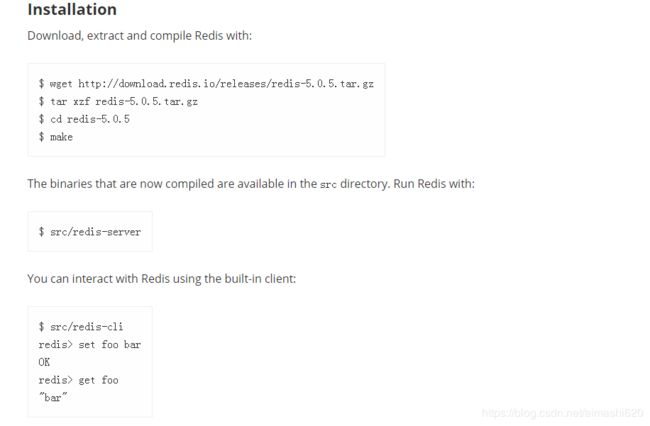Click the set foo bar line
This screenshot has height=426, width=650.
(90, 345)
